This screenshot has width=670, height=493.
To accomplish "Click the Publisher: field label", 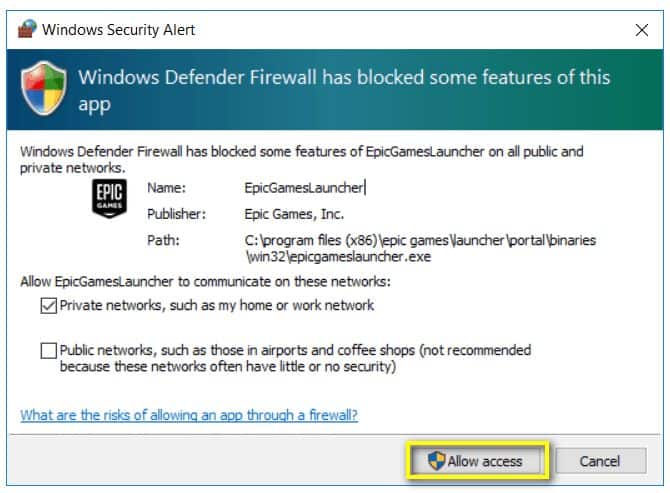I will point(176,214).
